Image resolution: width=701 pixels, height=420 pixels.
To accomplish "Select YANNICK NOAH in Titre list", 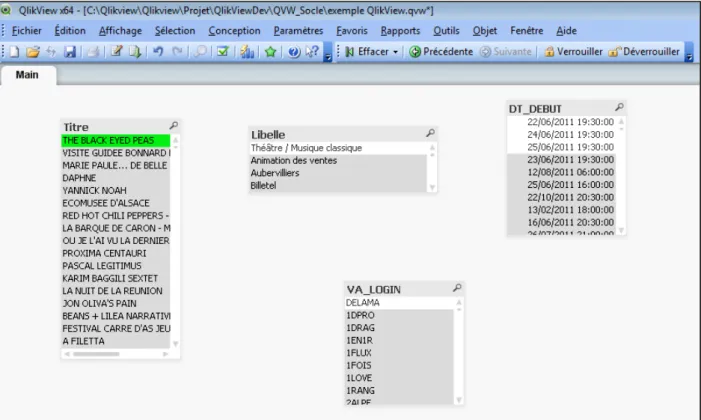I will [x=115, y=191].
